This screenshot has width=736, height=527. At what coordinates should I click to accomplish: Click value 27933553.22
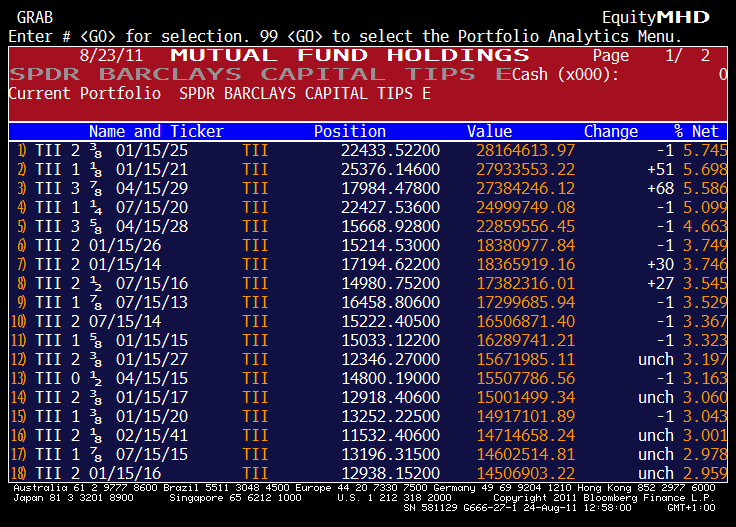(526, 169)
